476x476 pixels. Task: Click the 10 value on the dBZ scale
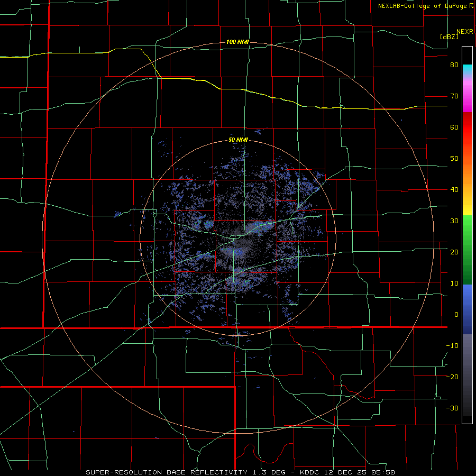click(x=454, y=283)
